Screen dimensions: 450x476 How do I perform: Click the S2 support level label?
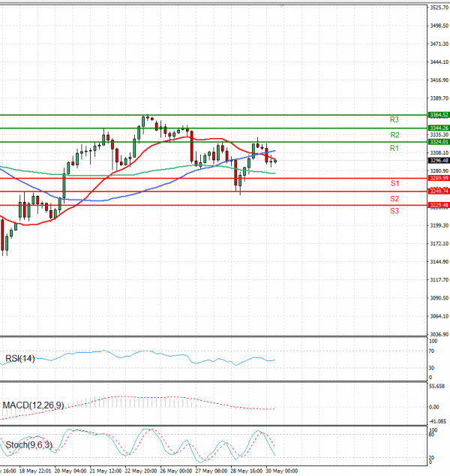point(394,199)
